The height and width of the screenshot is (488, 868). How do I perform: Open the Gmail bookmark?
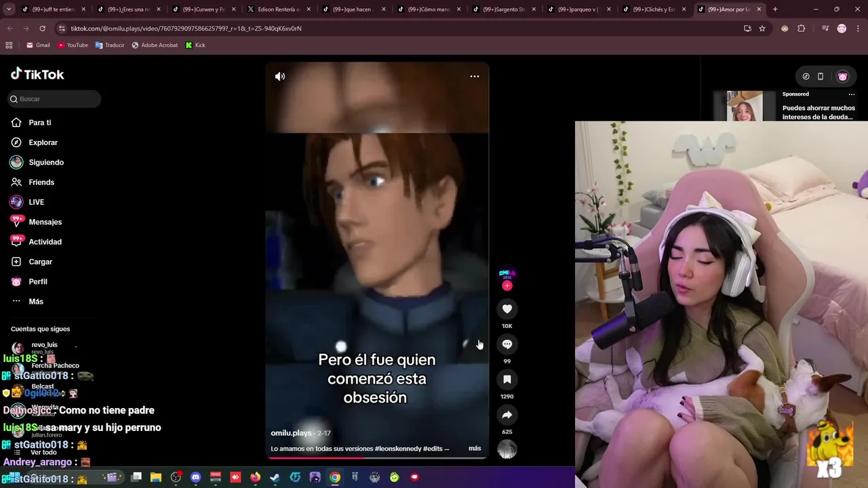pyautogui.click(x=38, y=45)
